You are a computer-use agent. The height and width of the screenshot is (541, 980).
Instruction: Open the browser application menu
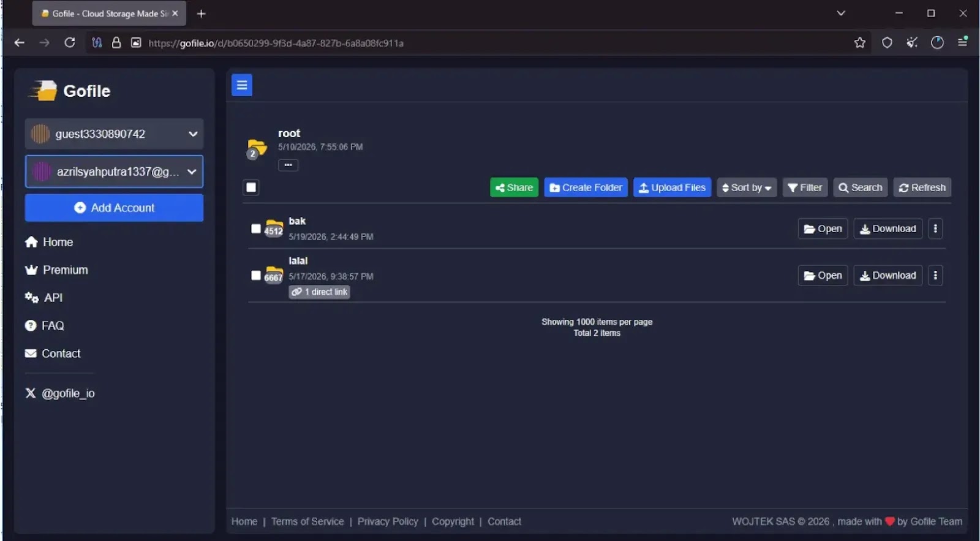(963, 42)
